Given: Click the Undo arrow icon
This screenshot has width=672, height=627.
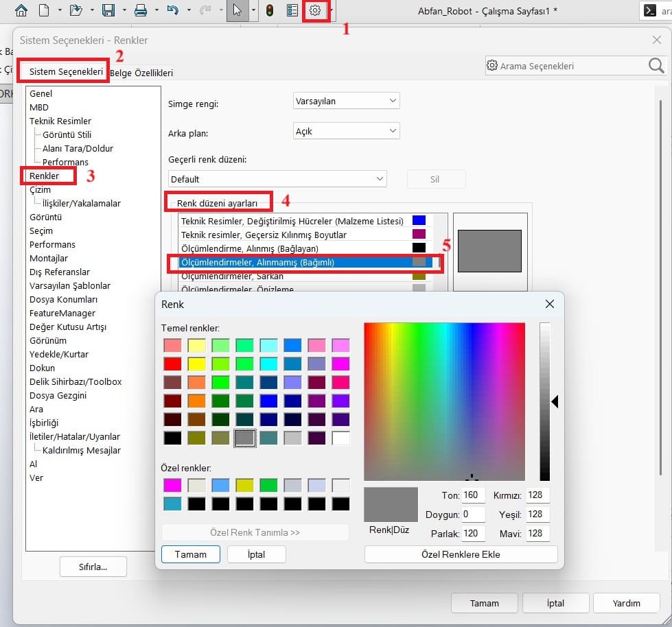Looking at the screenshot, I should tap(172, 10).
